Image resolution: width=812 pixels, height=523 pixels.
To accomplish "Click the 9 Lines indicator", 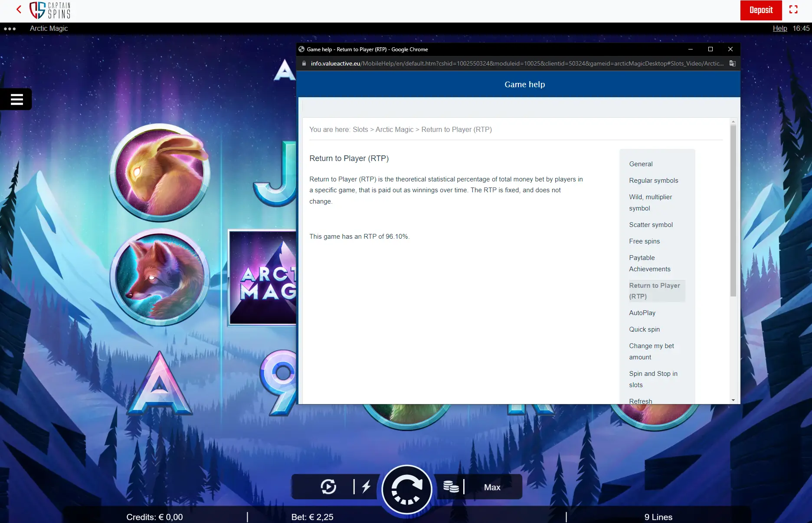I will pyautogui.click(x=658, y=517).
